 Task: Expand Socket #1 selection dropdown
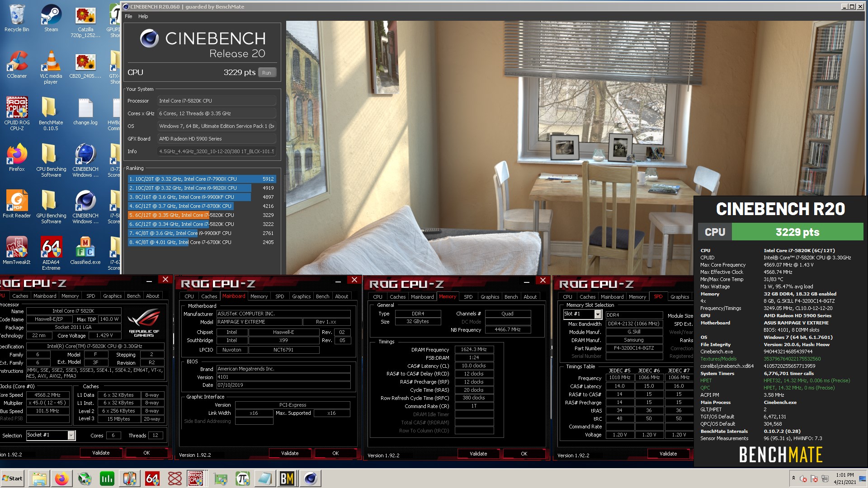click(x=71, y=435)
